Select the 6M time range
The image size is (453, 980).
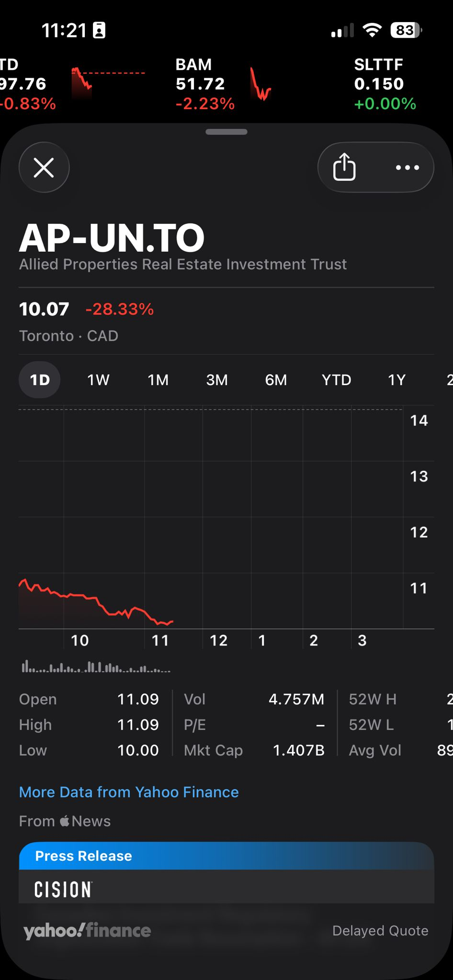tap(276, 380)
